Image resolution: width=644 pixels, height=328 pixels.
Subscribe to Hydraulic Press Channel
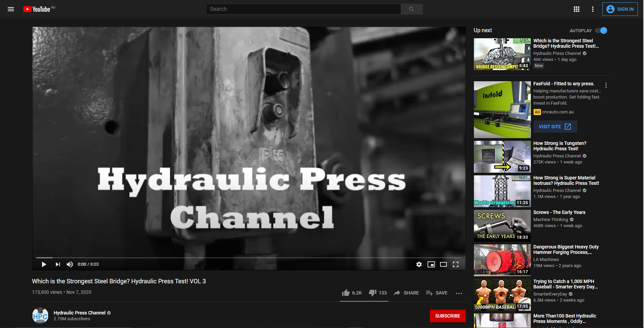pos(448,316)
